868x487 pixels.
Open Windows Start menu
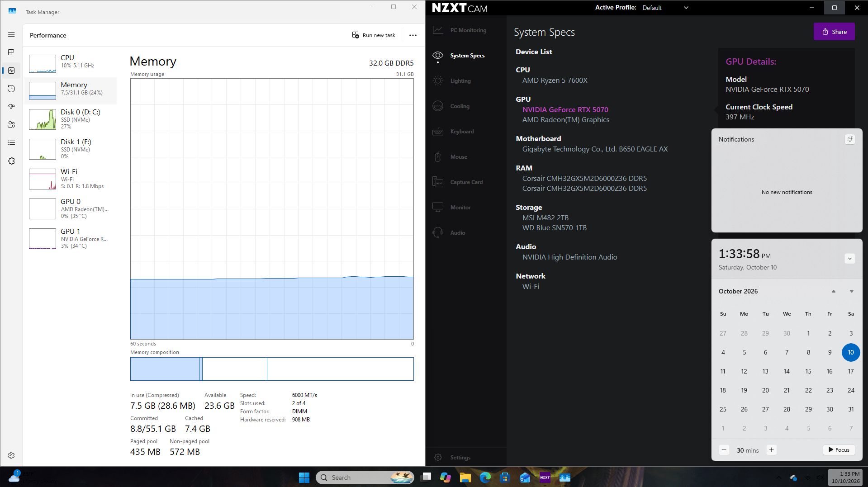coord(304,478)
